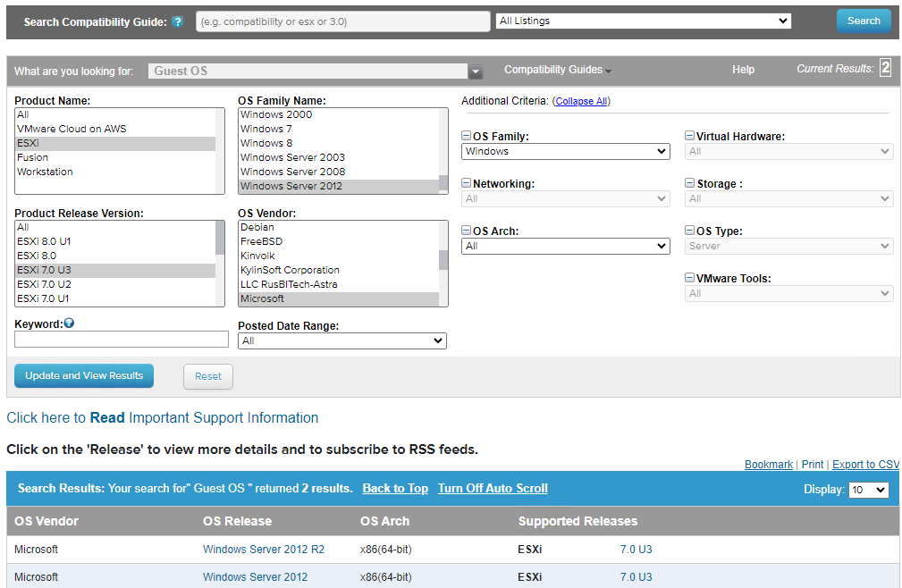Screen dimensions: 902x588
Task: Open the Virtual Hardware dropdown
Action: pyautogui.click(x=788, y=151)
